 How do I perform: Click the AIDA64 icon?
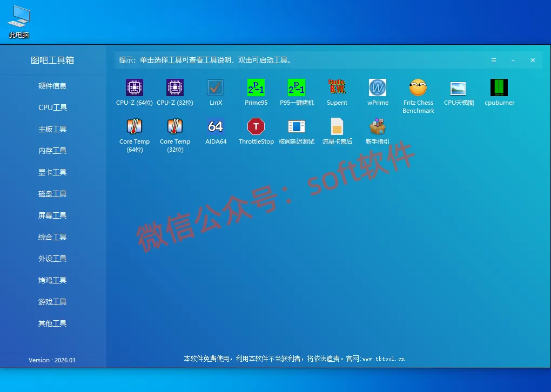coord(216,126)
